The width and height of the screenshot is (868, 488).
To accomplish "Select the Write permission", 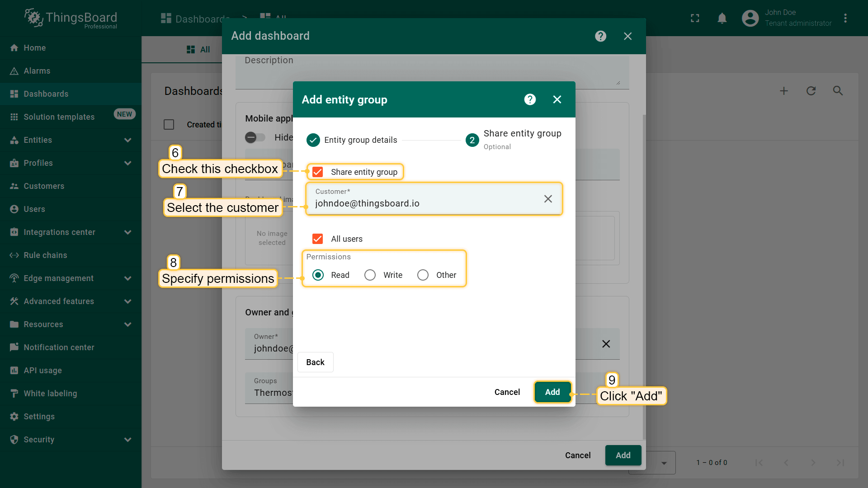I will pyautogui.click(x=370, y=275).
